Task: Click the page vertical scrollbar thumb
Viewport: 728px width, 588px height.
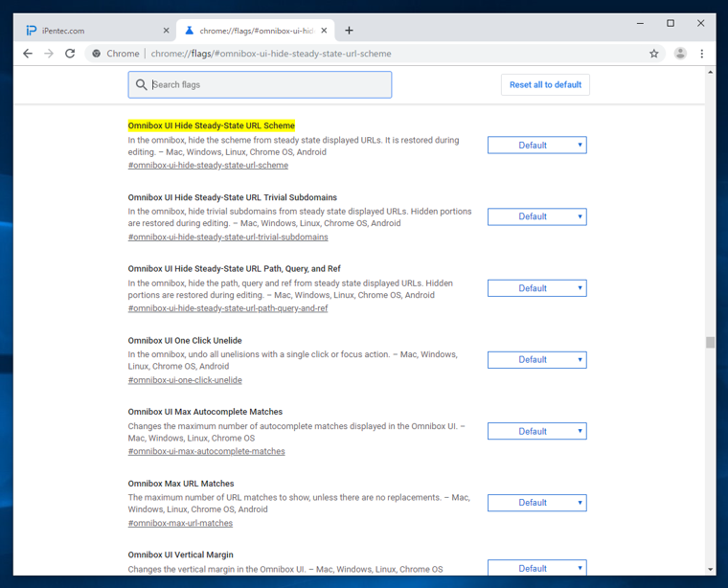Action: coord(710,343)
